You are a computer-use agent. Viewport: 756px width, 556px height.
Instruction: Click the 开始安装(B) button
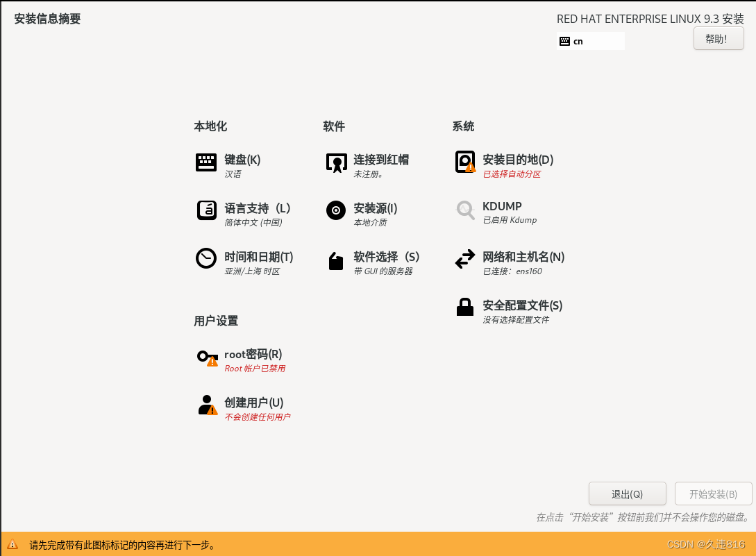(x=713, y=494)
